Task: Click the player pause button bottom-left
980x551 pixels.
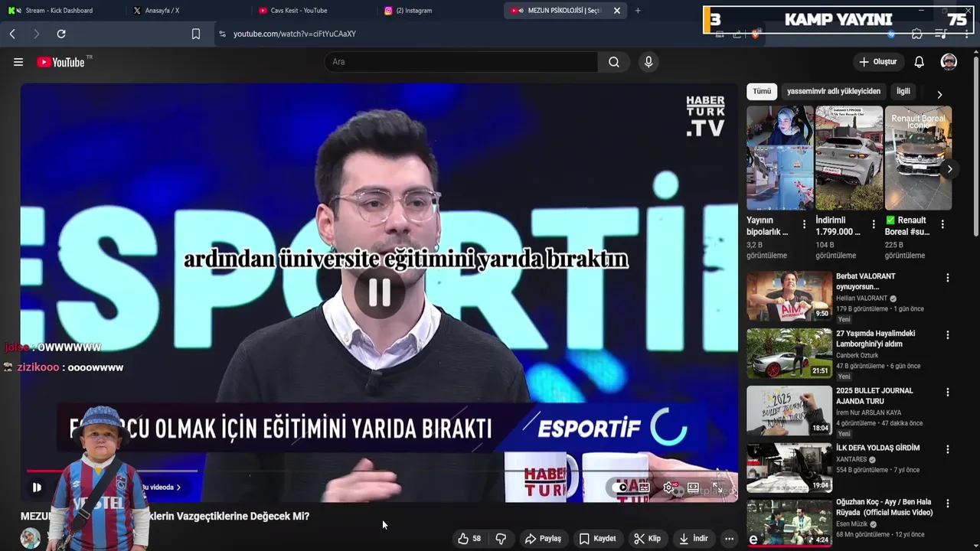Action: click(37, 487)
